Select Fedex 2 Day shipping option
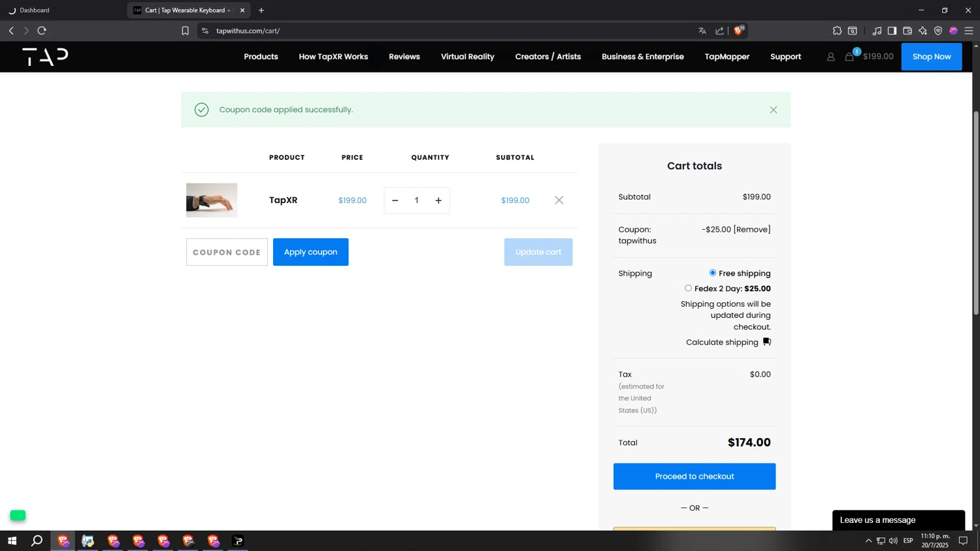 688,288
